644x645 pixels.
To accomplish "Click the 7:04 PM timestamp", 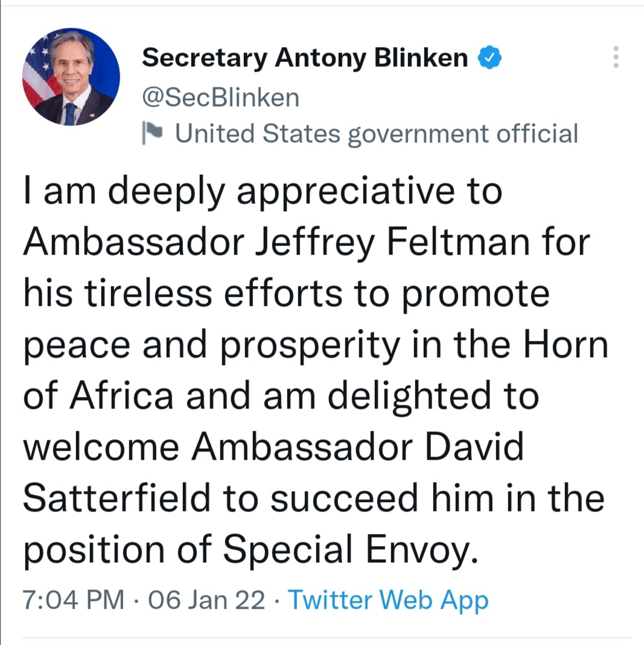I will tap(74, 600).
